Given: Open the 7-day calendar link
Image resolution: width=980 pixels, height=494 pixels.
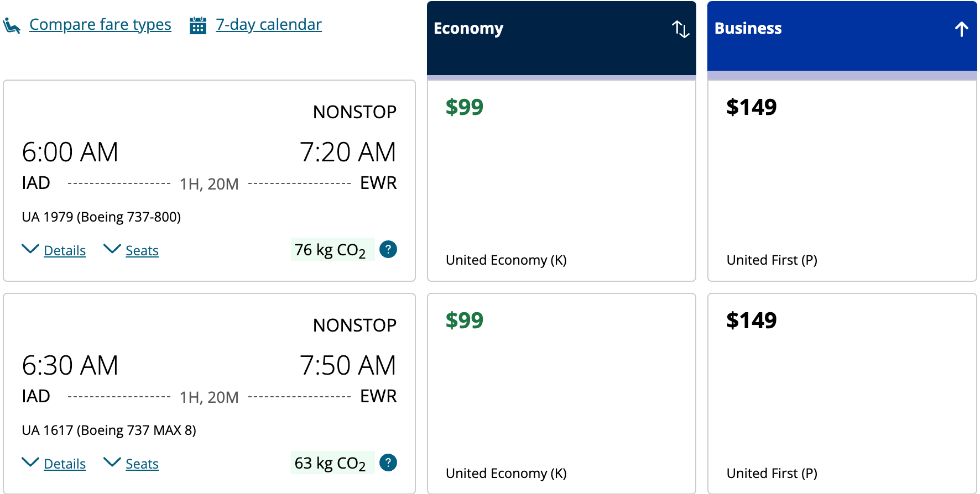Looking at the screenshot, I should [268, 24].
